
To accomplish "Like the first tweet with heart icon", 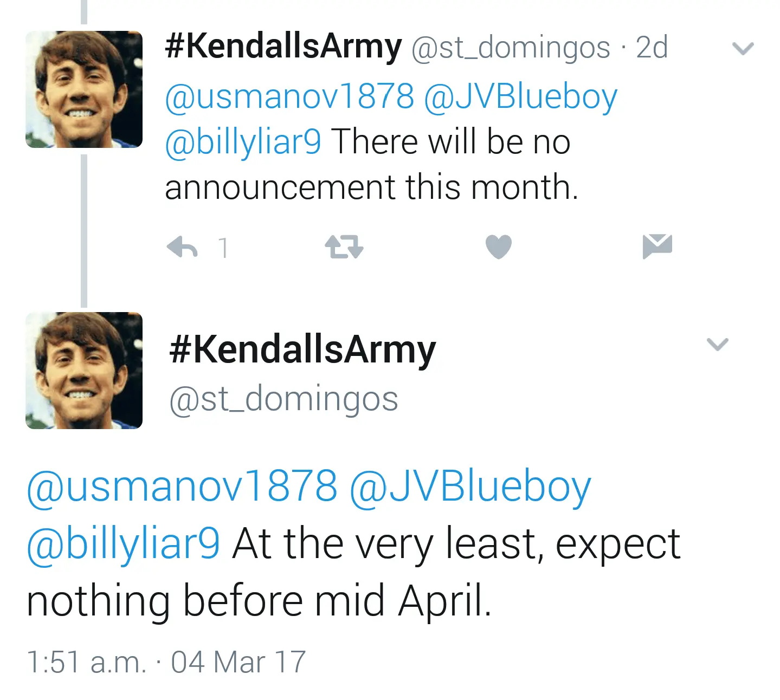I will (x=499, y=247).
